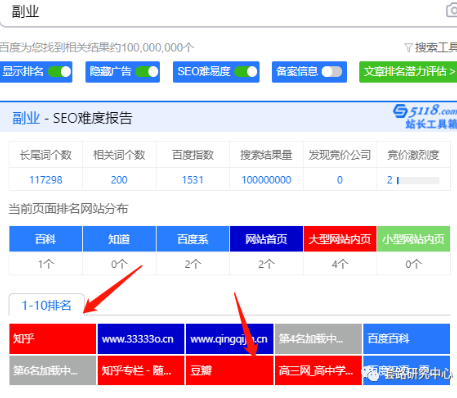Click the 相关词个数 column header
This screenshot has width=457, height=398.
click(x=119, y=155)
